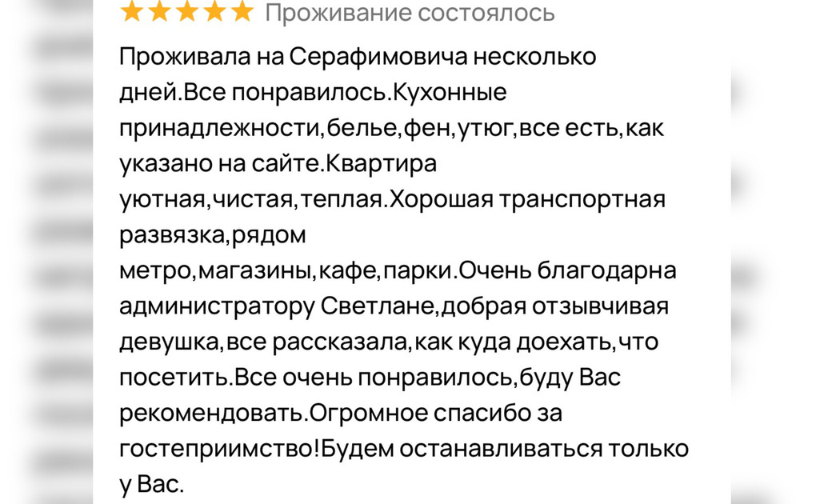Select the fifth star in the rating
The image size is (824, 504).
pos(242,11)
